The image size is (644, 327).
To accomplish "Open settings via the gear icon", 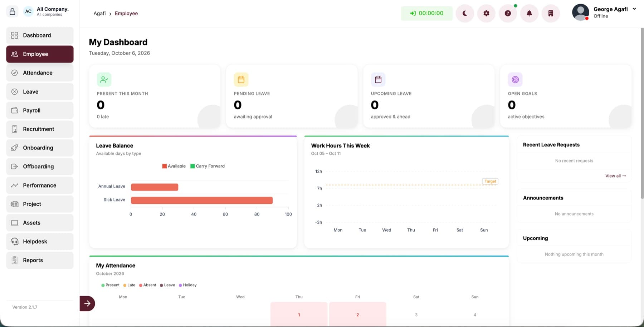I will pos(486,13).
